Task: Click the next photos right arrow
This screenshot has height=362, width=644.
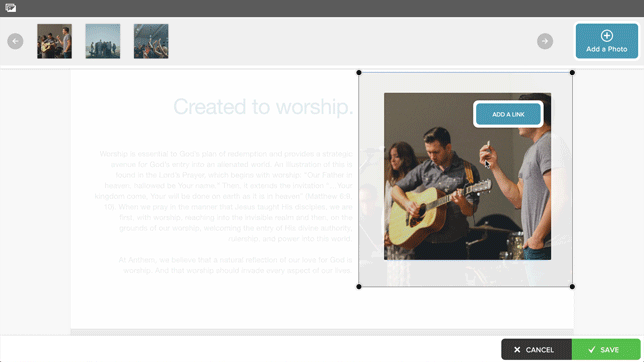Action: pos(545,41)
